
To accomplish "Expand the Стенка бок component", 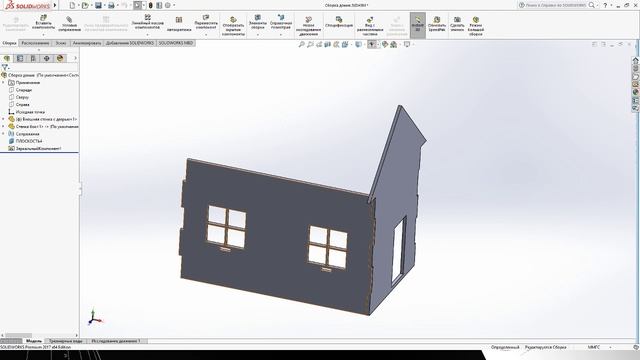I will [x=3, y=127].
